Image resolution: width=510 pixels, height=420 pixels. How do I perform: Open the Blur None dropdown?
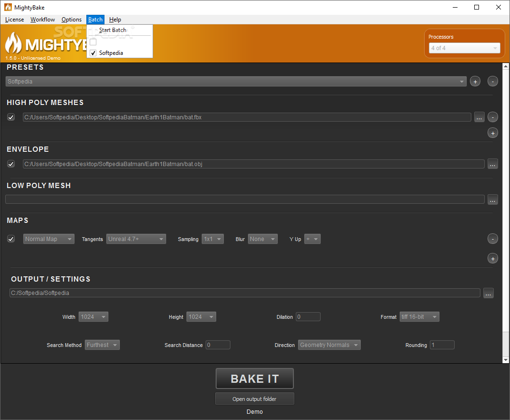tap(262, 239)
